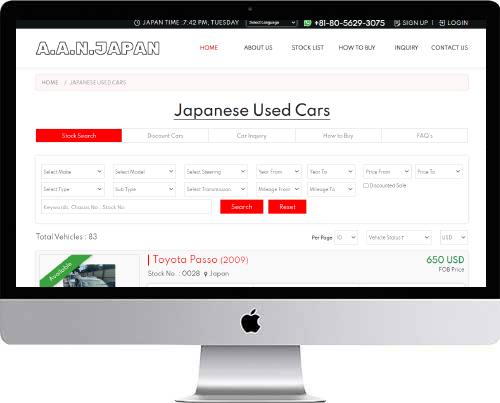
Task: Open the Select Transmission dropdown
Action: (x=216, y=189)
